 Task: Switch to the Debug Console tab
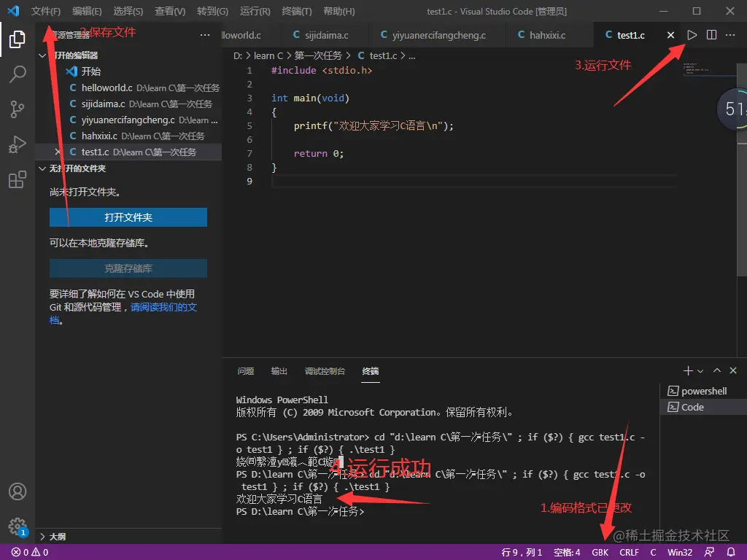pyautogui.click(x=325, y=371)
